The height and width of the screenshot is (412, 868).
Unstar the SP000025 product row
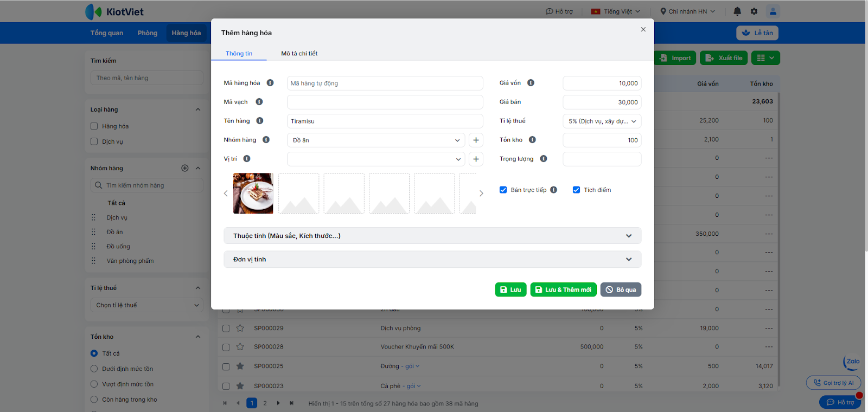240,366
